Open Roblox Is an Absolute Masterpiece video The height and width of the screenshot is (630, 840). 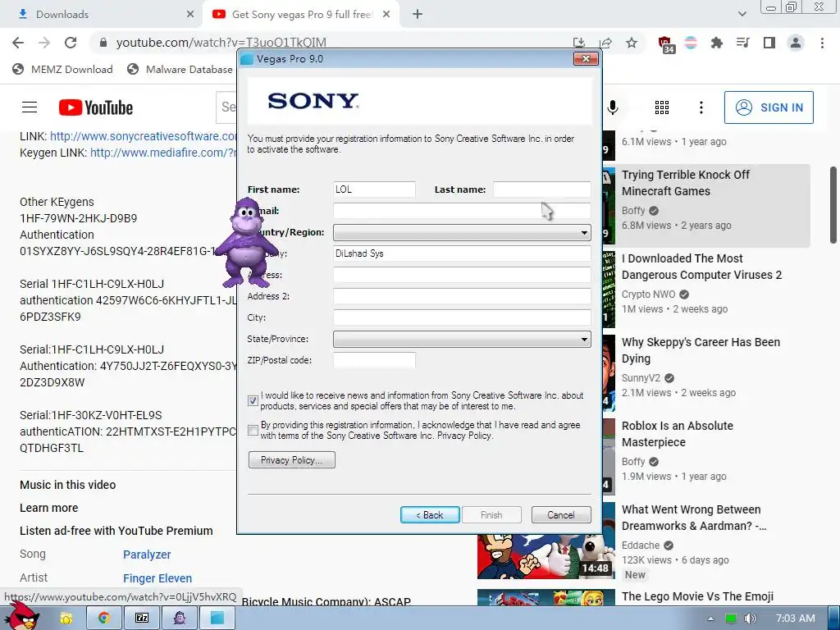(x=677, y=433)
